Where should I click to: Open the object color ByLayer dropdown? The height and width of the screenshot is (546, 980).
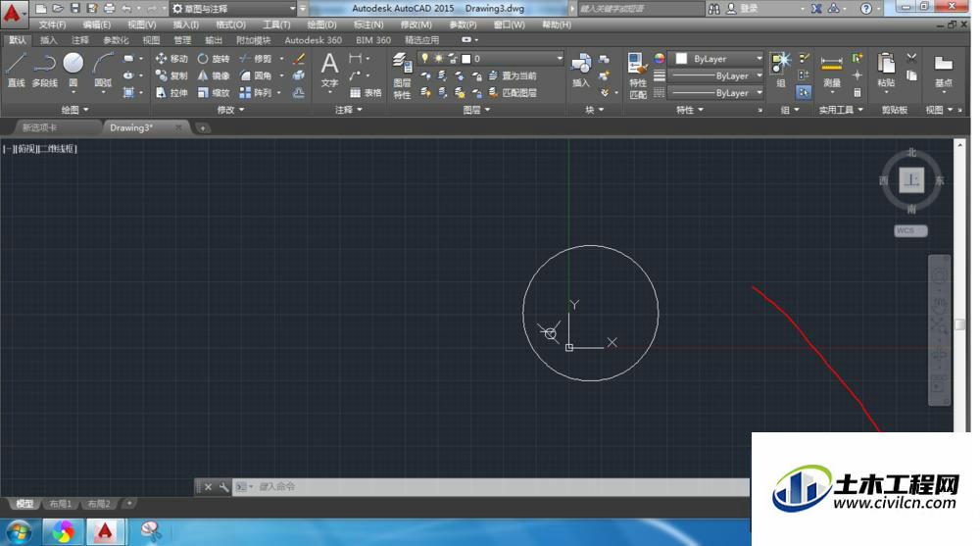[x=717, y=58]
